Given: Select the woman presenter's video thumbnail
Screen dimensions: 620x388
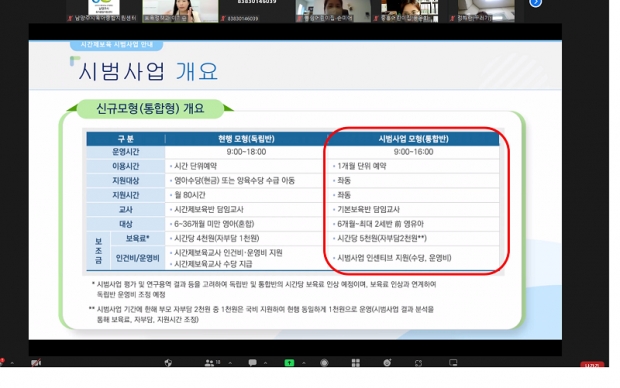Looking at the screenshot, I should pyautogui.click(x=180, y=11).
